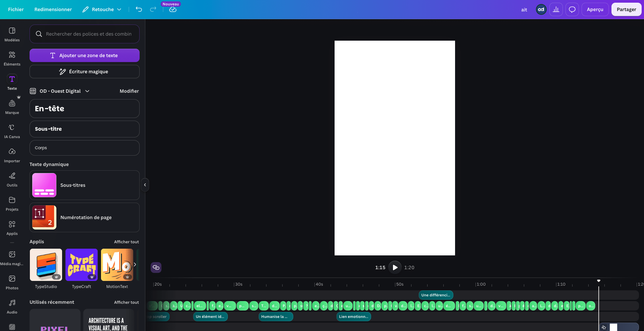Open the Modèles sidebar panel
The height and width of the screenshot is (331, 644).
(x=12, y=35)
